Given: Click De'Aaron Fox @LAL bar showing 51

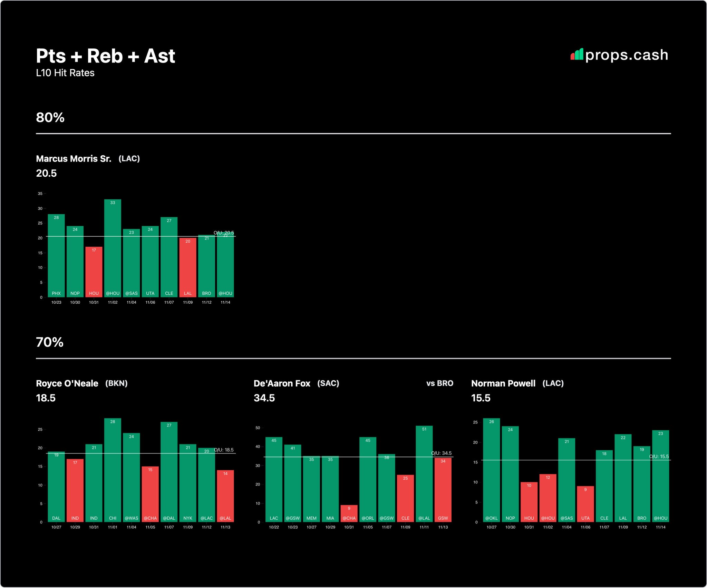Looking at the screenshot, I should click(x=424, y=474).
